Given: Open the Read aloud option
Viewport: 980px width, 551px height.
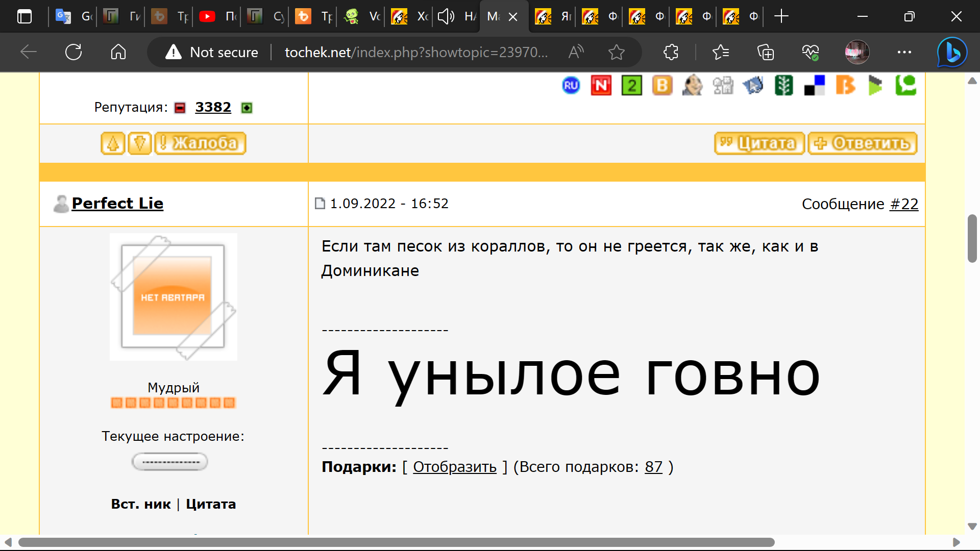Looking at the screenshot, I should (x=576, y=52).
